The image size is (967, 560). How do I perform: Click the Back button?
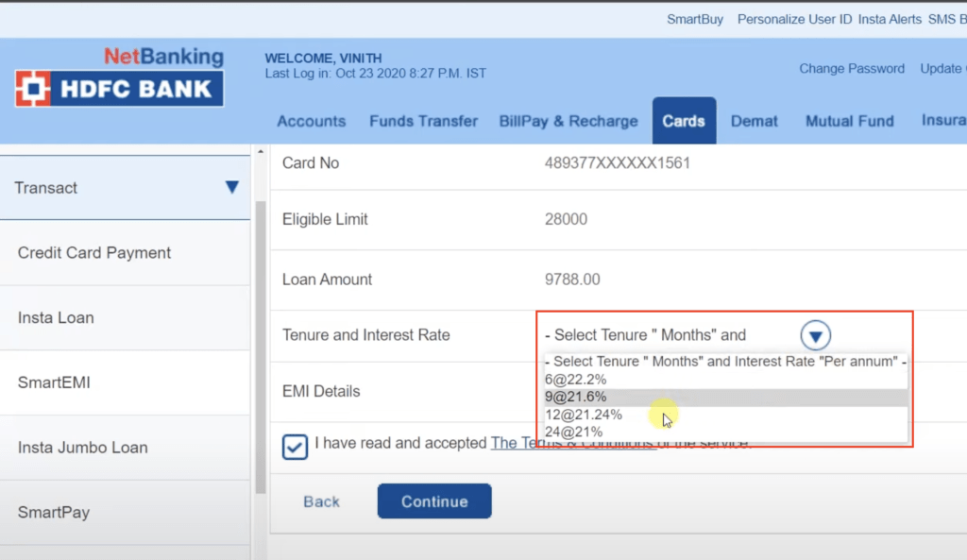321,501
